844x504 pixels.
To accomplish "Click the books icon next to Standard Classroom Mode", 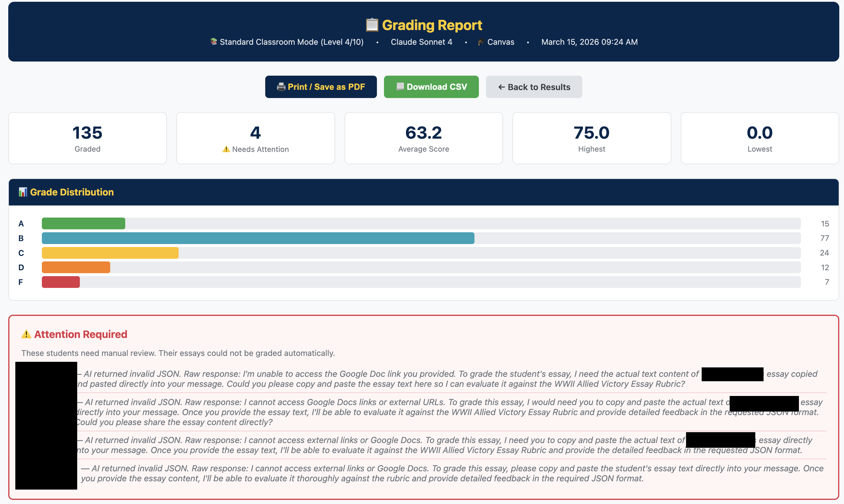I will [x=214, y=42].
